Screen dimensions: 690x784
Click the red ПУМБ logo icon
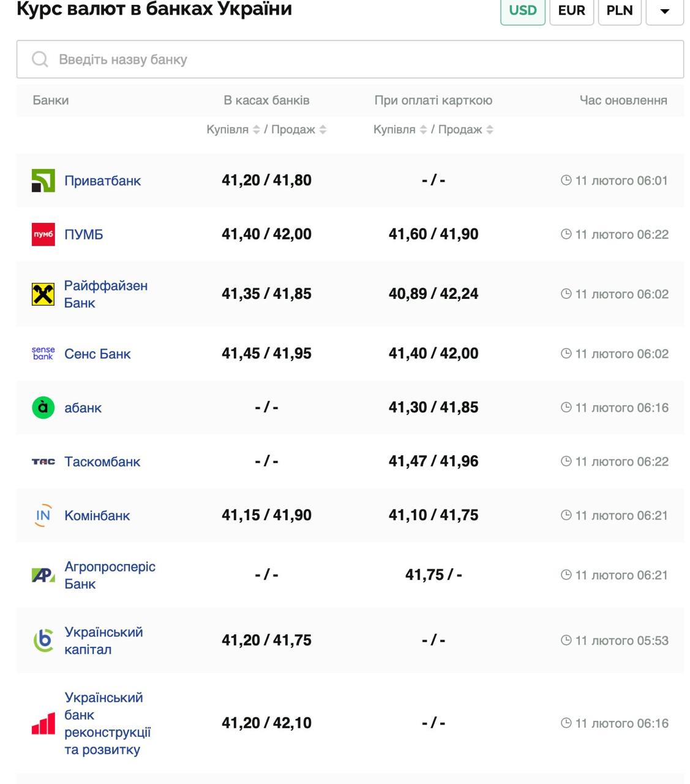point(43,235)
